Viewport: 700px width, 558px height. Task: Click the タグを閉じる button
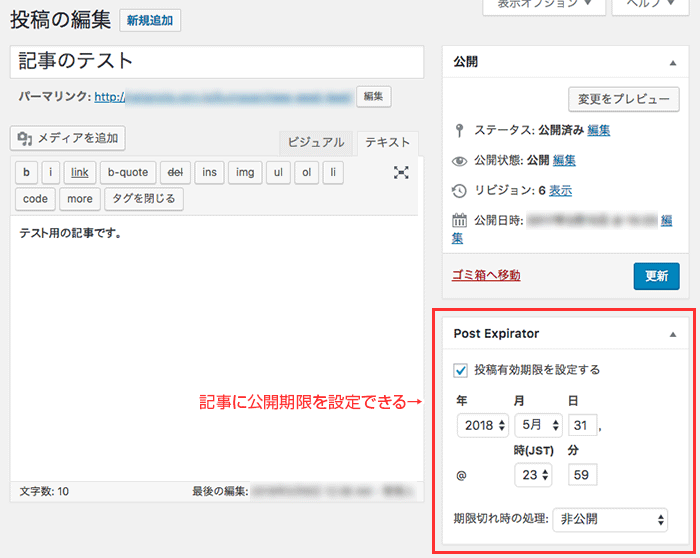144,199
